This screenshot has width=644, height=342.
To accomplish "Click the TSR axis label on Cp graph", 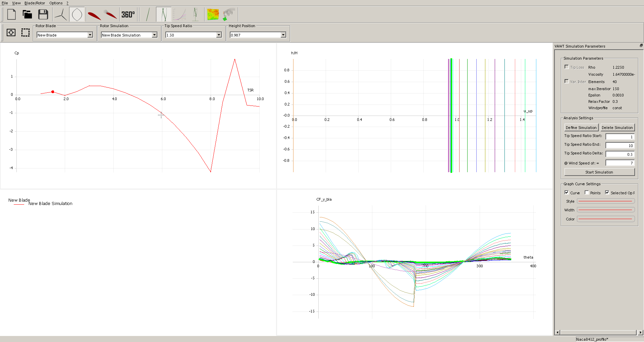I will [x=251, y=90].
